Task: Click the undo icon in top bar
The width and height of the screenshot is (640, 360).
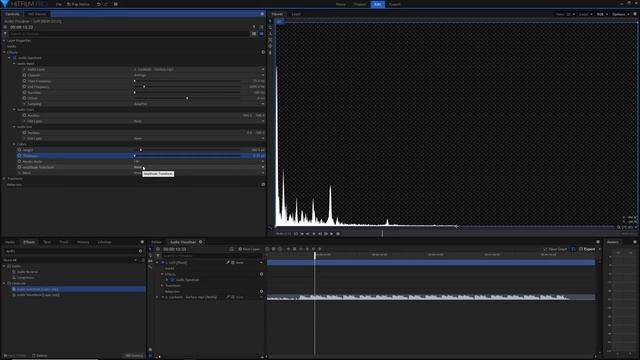Action: point(98,4)
